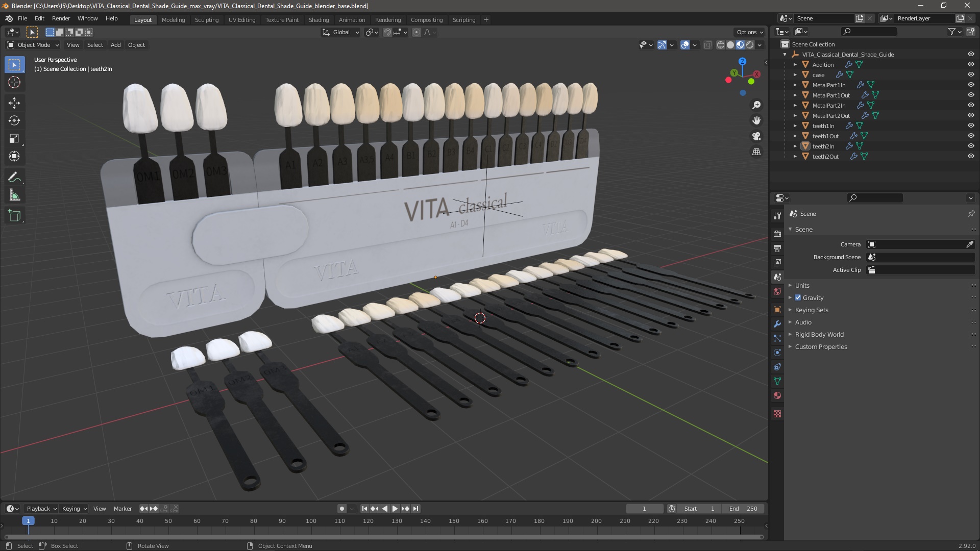Toggle X-ray display in viewport header
980x551 pixels.
[707, 45]
